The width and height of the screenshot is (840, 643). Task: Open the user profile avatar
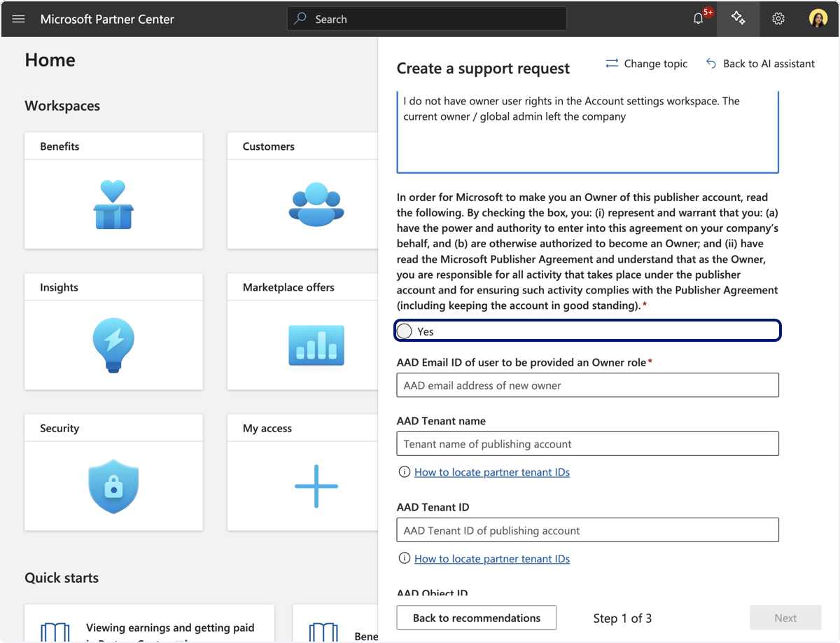[x=818, y=19]
